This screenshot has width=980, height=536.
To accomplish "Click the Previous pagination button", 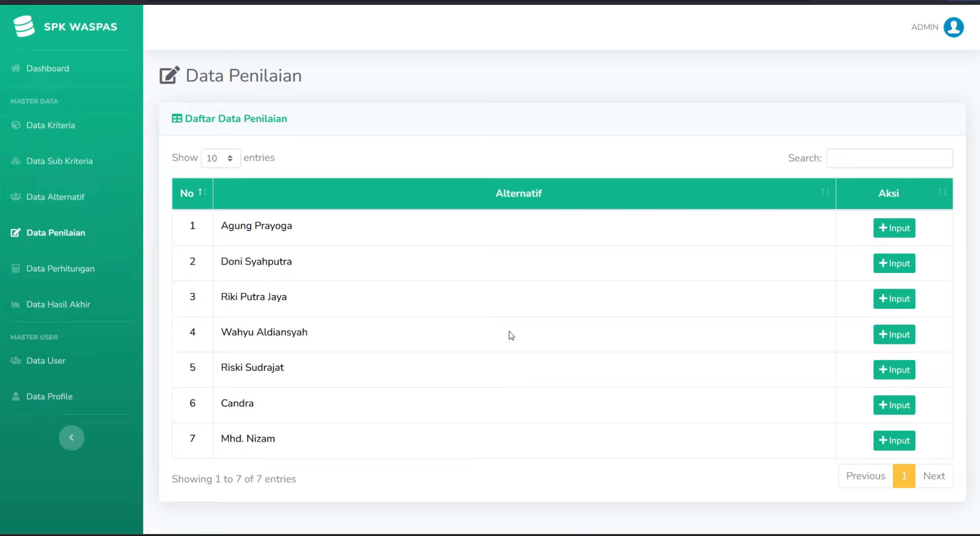I will tap(865, 476).
